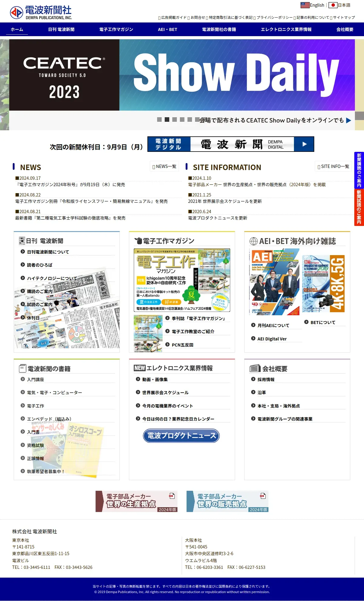The height and width of the screenshot is (601, 364).
Task: Open 電波新聞グループの関連事業 link
Action: [x=285, y=419]
